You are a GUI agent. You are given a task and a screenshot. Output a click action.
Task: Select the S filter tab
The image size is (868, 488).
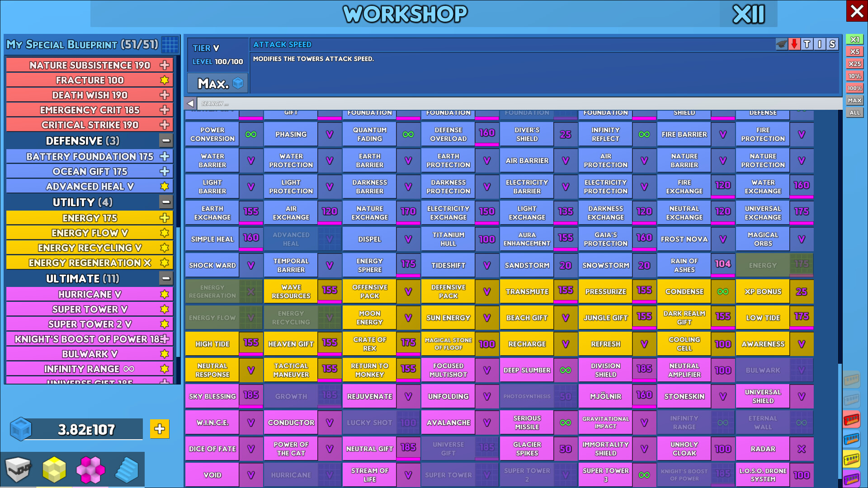coord(832,44)
